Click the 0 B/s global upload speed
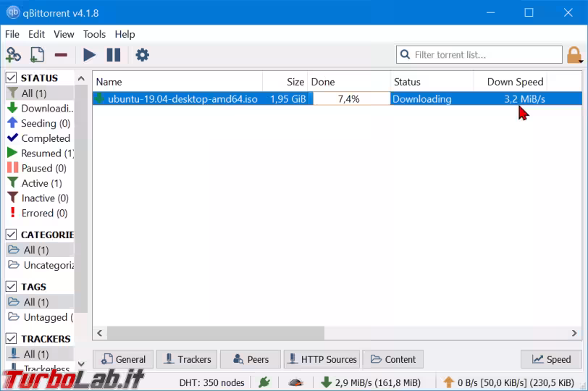Viewport: 588px width, 391px height. [x=516, y=382]
